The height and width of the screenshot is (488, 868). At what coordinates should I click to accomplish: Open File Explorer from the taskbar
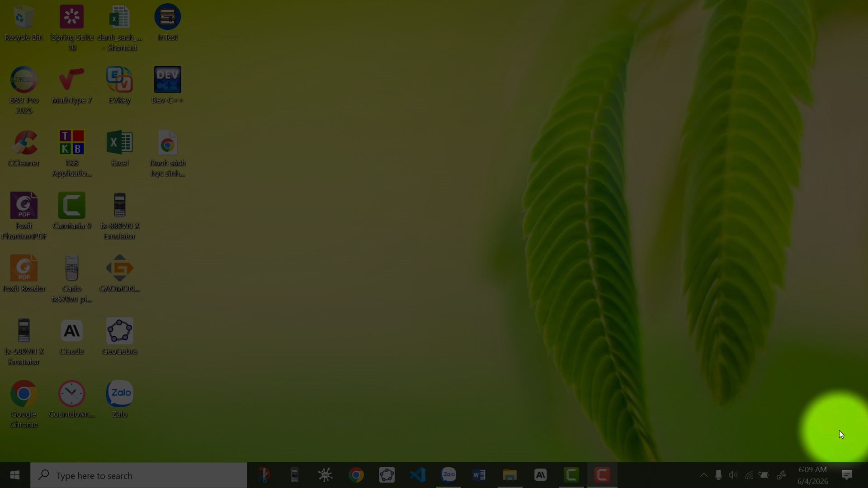tap(510, 475)
